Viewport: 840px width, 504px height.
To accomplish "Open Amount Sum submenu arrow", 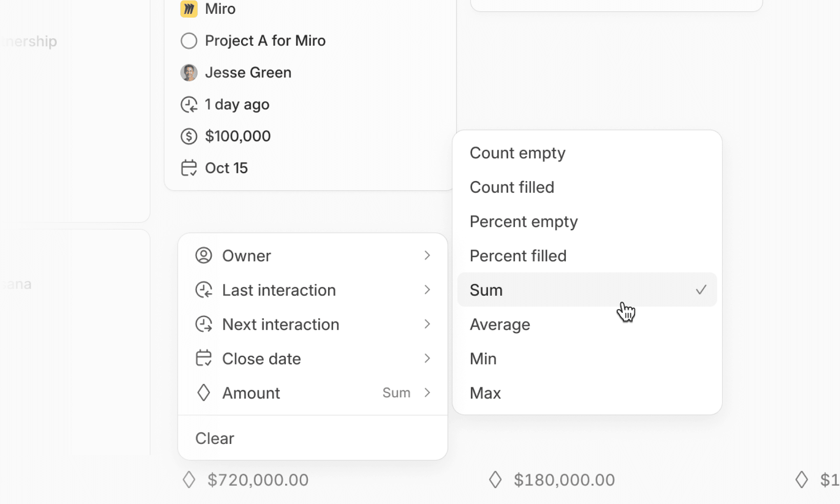I will 427,393.
